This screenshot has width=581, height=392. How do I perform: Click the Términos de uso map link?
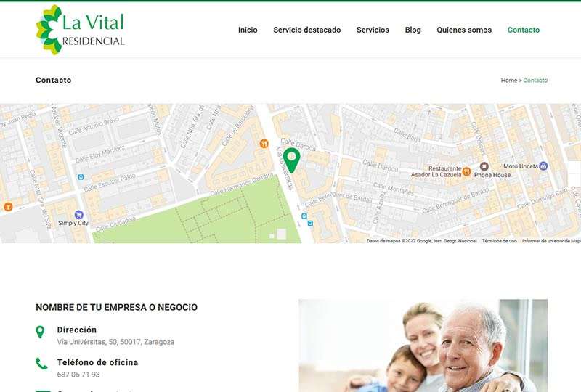499,241
